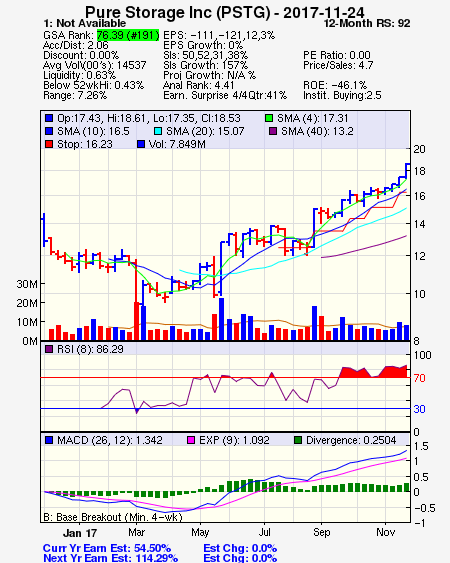Click the 'Proj Growth: N/A %' entry
The width and height of the screenshot is (450, 563).
[209, 75]
